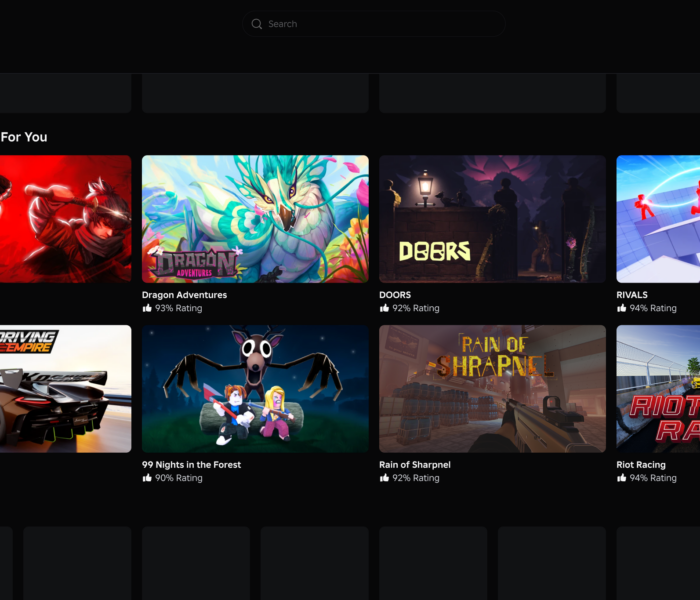Click the Rain of Sharpnel title

point(415,464)
